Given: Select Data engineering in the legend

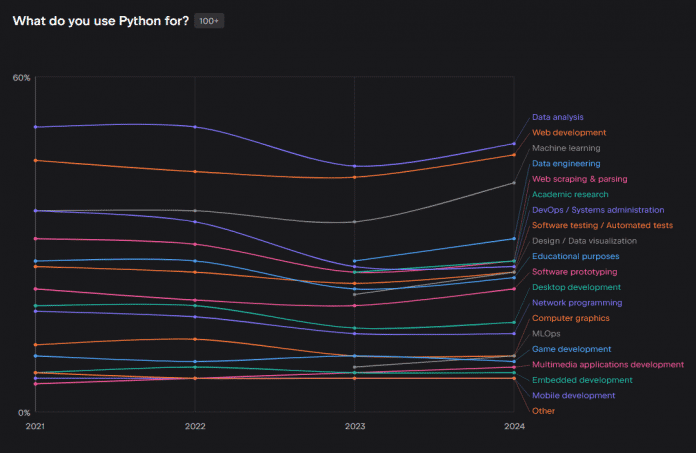Looking at the screenshot, I should coord(566,163).
